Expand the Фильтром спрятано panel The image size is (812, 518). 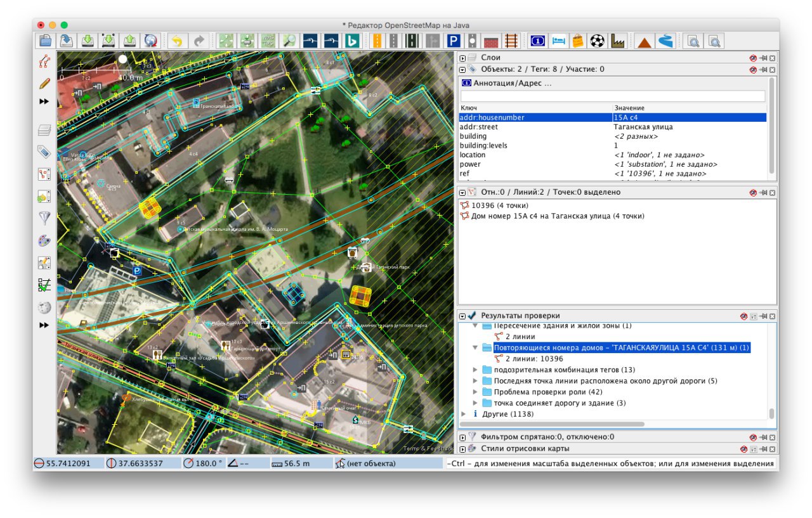point(462,437)
